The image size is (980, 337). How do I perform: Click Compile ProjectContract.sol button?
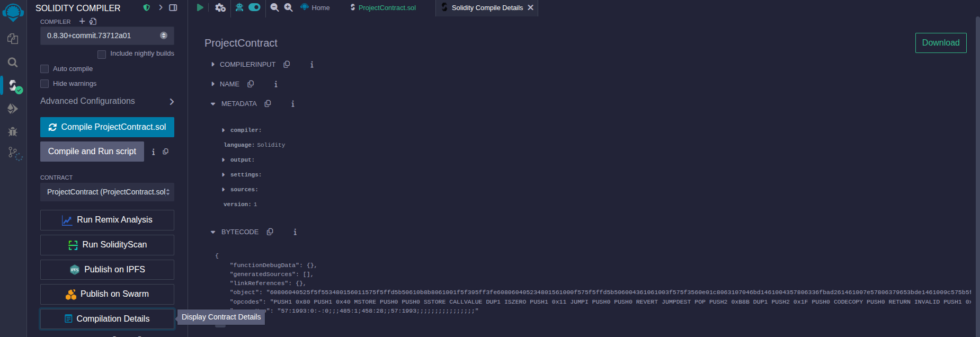(107, 127)
